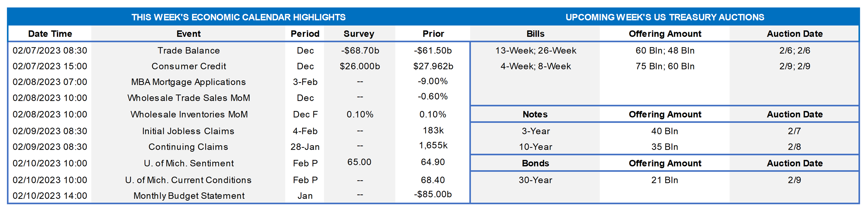
Task: Click the -$85.00b prior value
Action: pos(433,194)
